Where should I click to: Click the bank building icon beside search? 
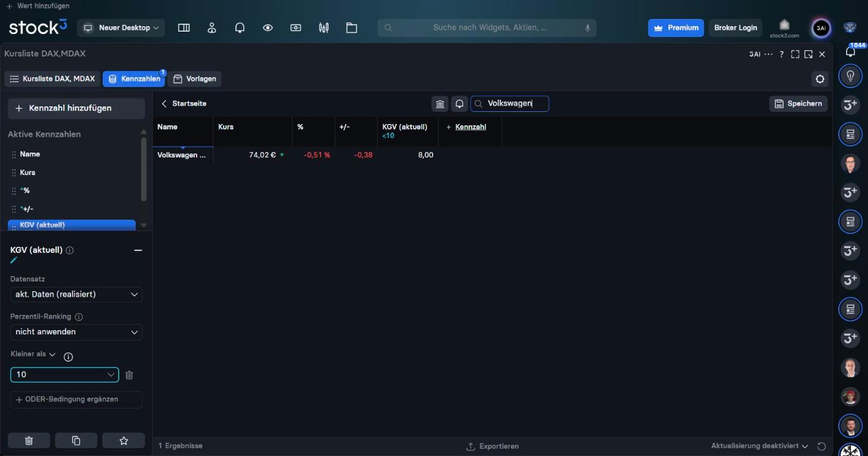[x=440, y=104]
